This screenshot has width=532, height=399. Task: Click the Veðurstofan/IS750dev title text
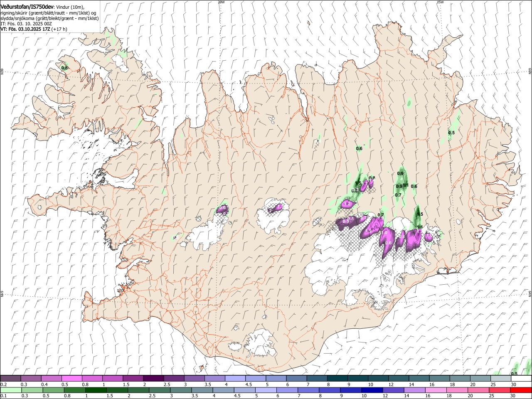point(27,6)
